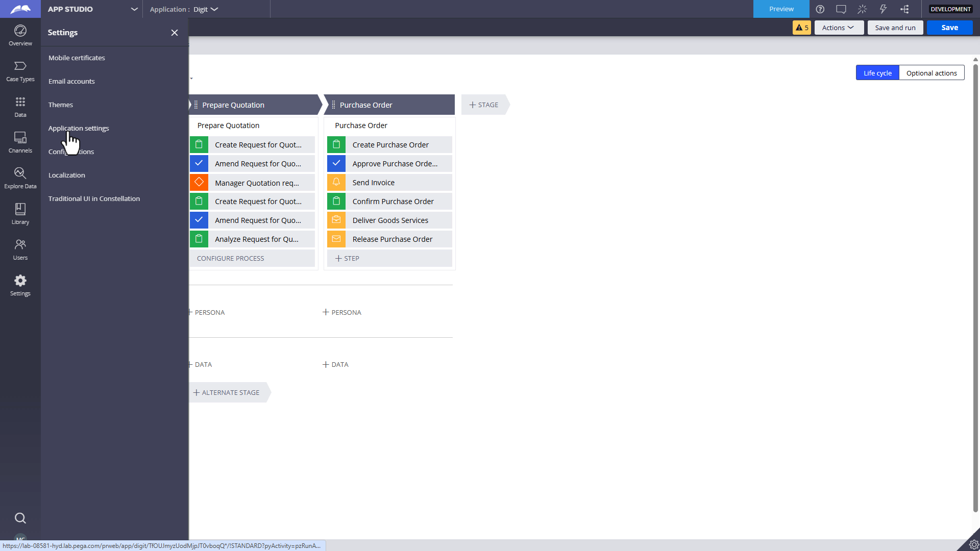Open the APP STUDIO workspace switcher chevron
Image resolution: width=980 pixels, height=551 pixels.
click(134, 9)
